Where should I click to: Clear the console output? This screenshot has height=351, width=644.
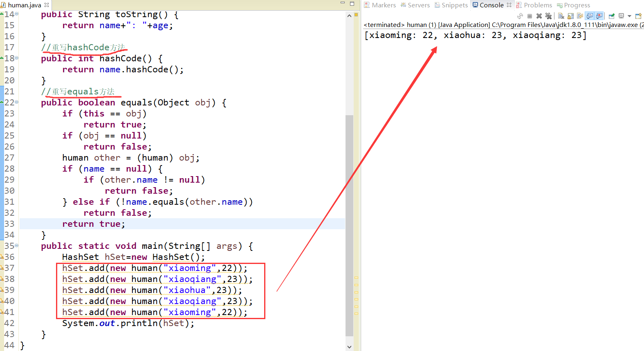(561, 16)
